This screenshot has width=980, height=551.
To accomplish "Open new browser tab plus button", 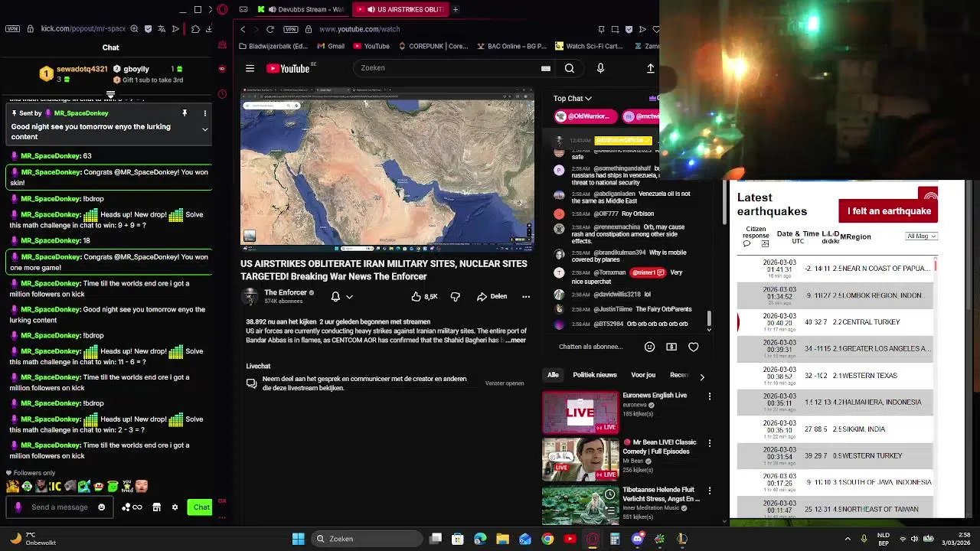I will [x=455, y=9].
